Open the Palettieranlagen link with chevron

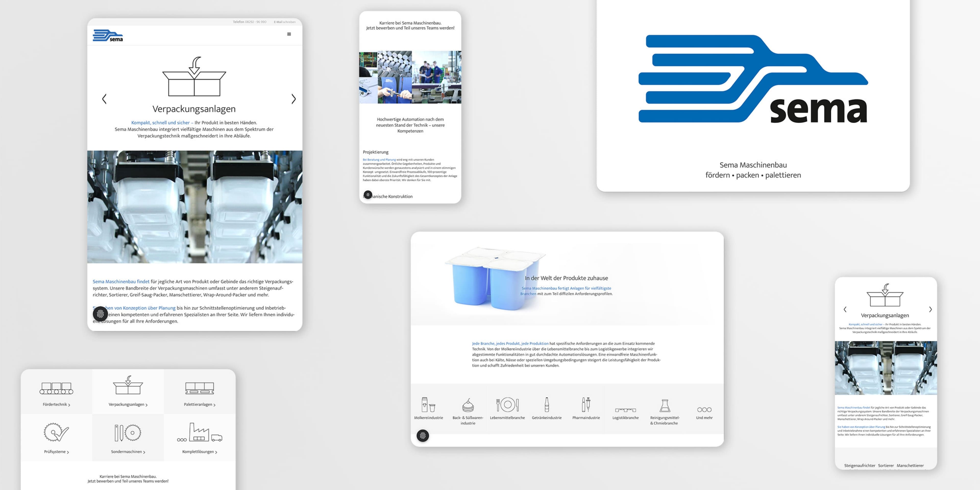[200, 405]
